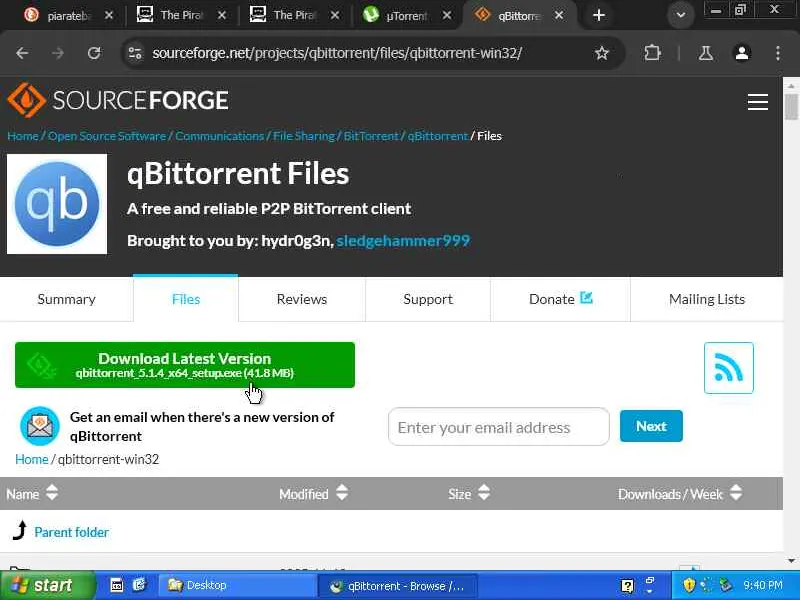Sort files by Name column

coord(32,493)
